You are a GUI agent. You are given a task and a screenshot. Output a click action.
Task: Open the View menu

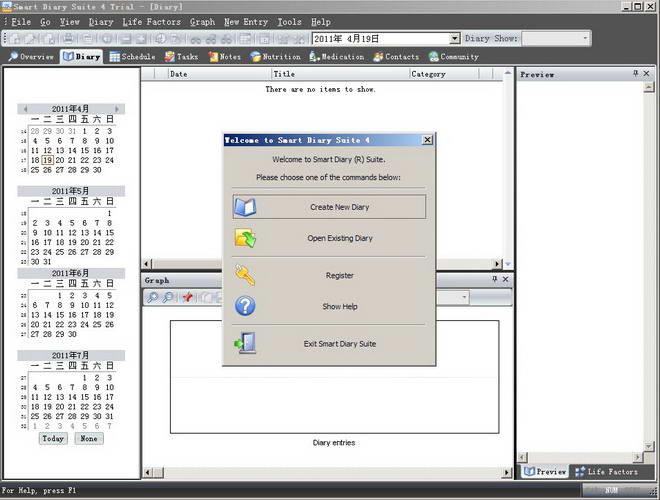69,22
